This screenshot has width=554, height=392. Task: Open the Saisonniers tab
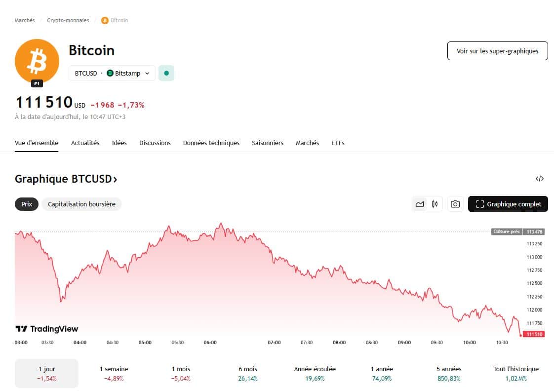268,143
